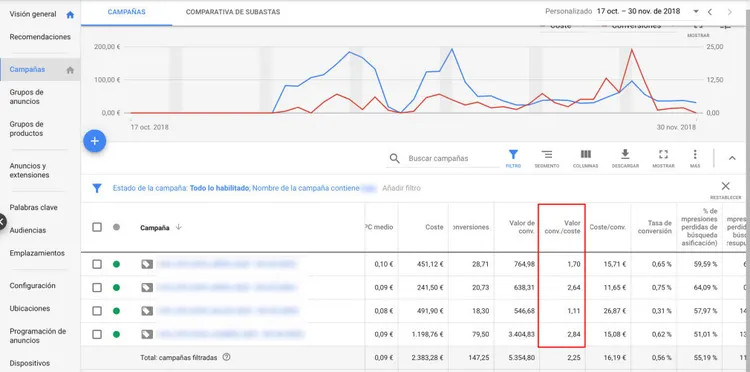The height and width of the screenshot is (372, 750).
Task: Click the blue plus new campaign button
Action: (95, 141)
